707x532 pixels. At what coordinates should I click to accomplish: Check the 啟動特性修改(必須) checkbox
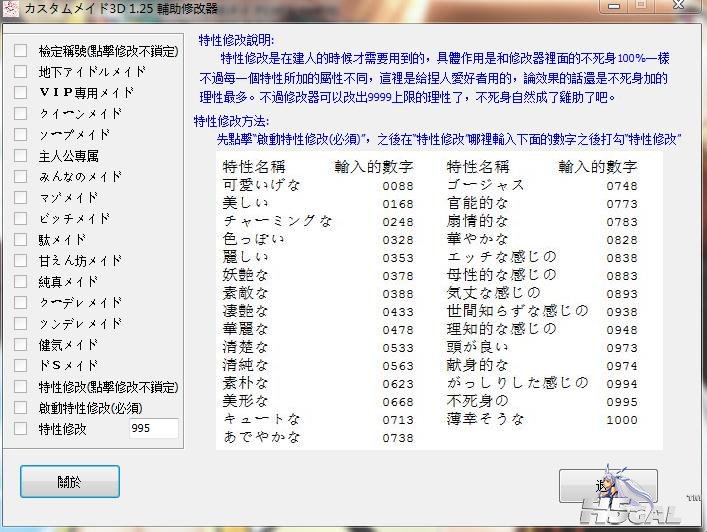pyautogui.click(x=20, y=408)
